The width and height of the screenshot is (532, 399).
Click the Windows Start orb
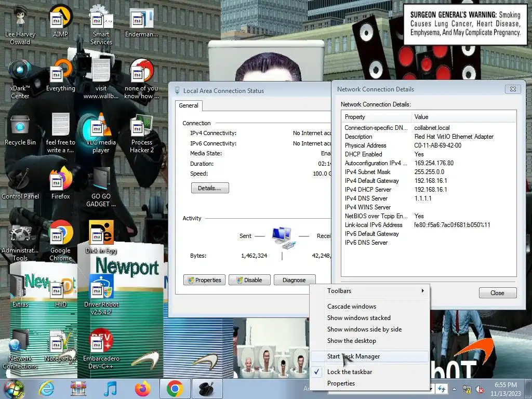[13, 389]
